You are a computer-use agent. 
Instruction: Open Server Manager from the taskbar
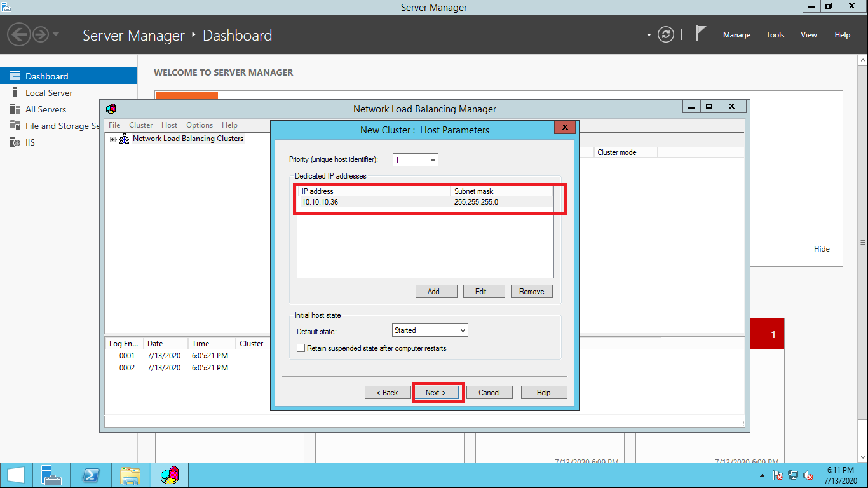pyautogui.click(x=50, y=475)
